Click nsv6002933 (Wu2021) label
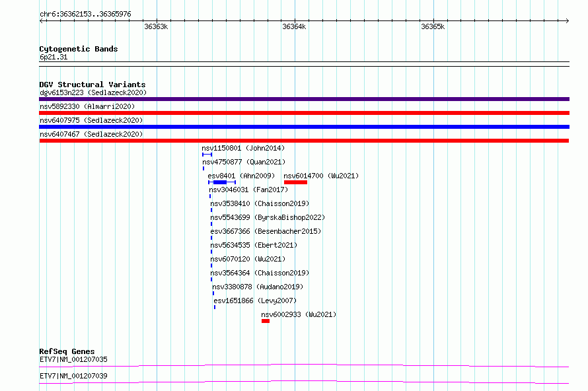Screen dimensions: 588x391 click(x=299, y=314)
